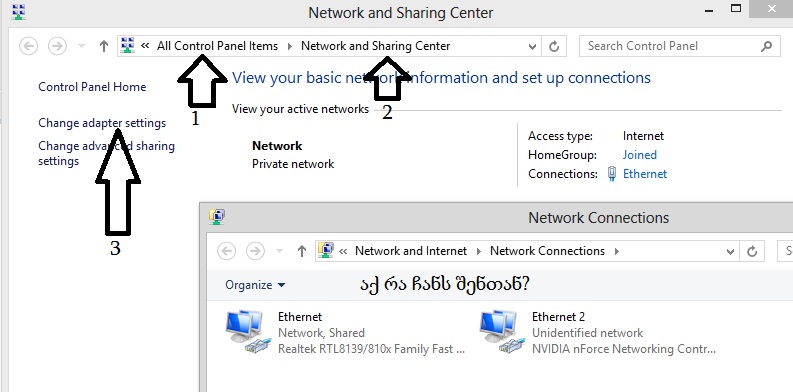Refresh the Network and Sharing Center window
This screenshot has width=793, height=392.
click(x=554, y=47)
